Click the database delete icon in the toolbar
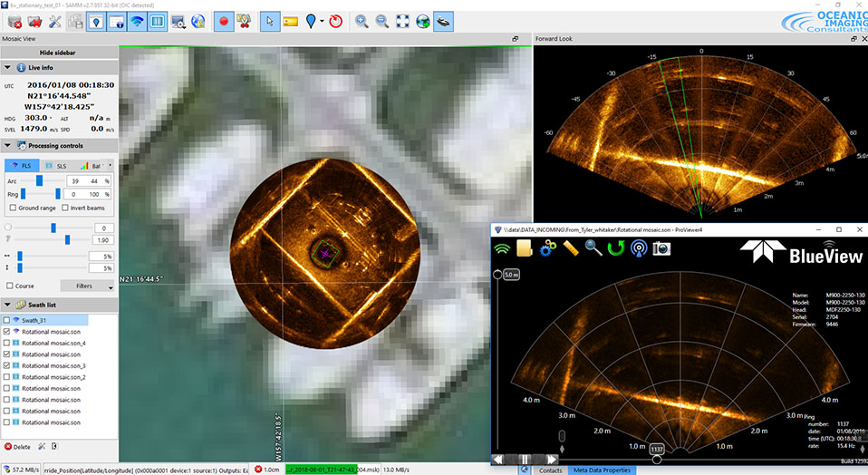The height and width of the screenshot is (475, 868). pos(14,22)
